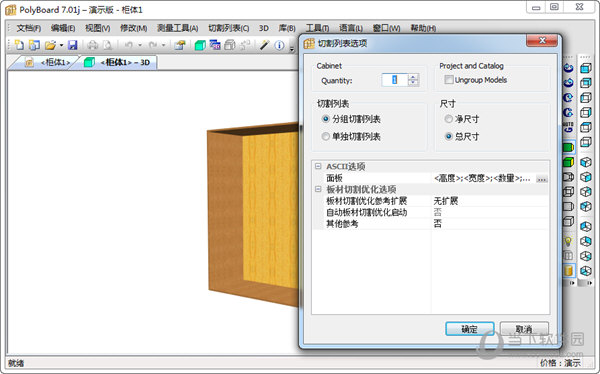Image resolution: width=600 pixels, height=374 pixels.
Task: Click the green 3D cube toolbar icon
Action: tap(200, 45)
